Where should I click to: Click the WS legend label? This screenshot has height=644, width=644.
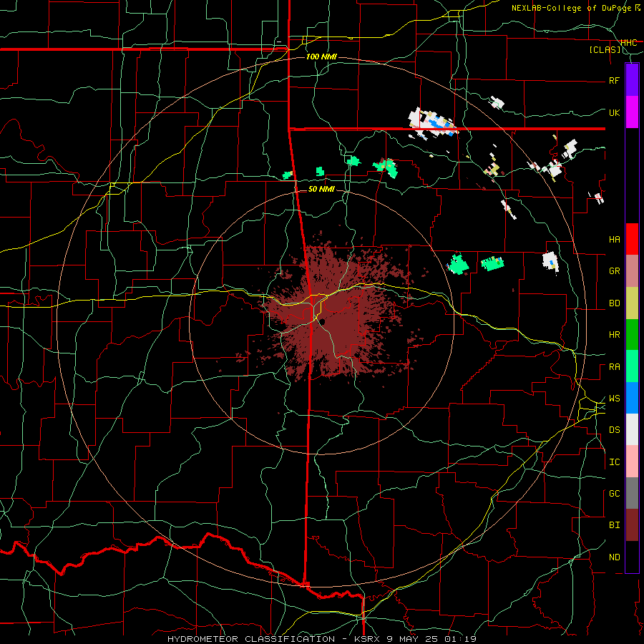pyautogui.click(x=615, y=399)
